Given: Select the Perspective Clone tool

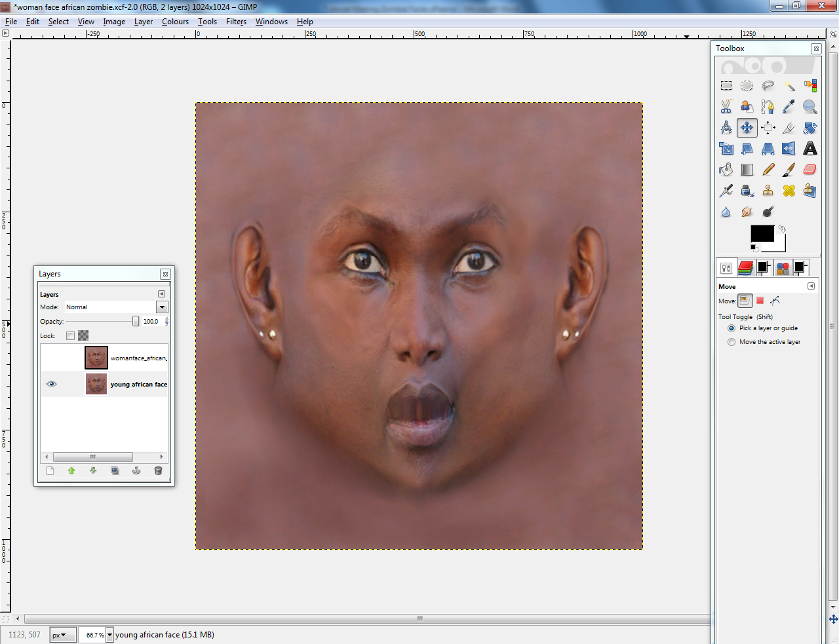Looking at the screenshot, I should click(810, 191).
